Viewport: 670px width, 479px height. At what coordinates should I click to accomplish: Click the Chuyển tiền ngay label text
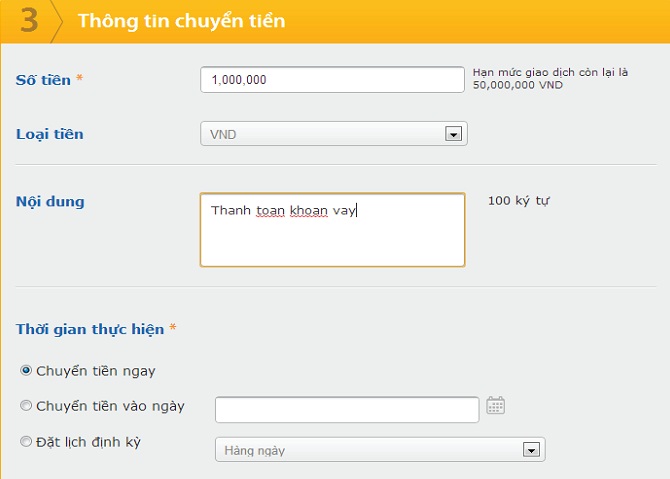coord(96,371)
